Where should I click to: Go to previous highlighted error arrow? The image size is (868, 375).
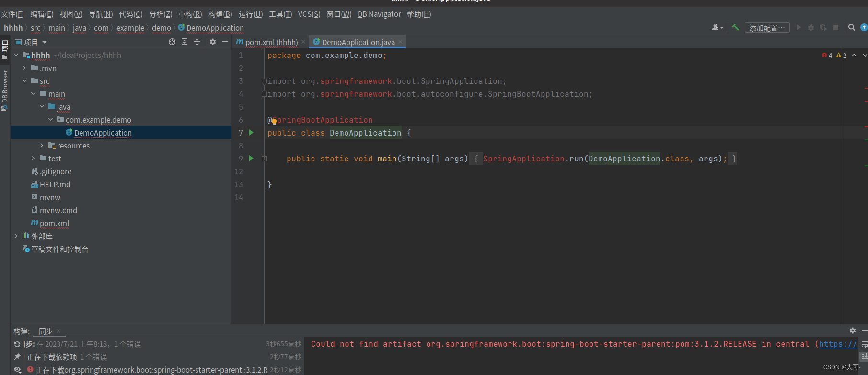click(x=854, y=55)
